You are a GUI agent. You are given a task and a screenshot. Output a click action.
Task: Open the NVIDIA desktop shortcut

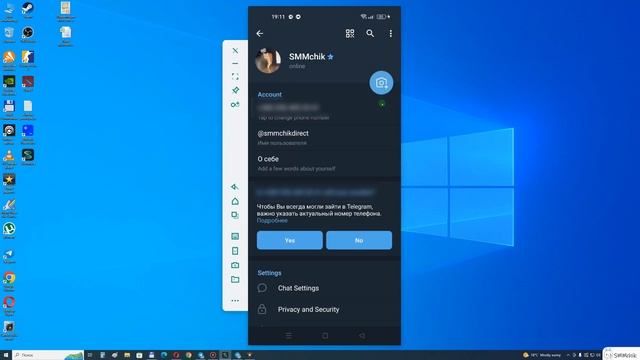[9, 84]
